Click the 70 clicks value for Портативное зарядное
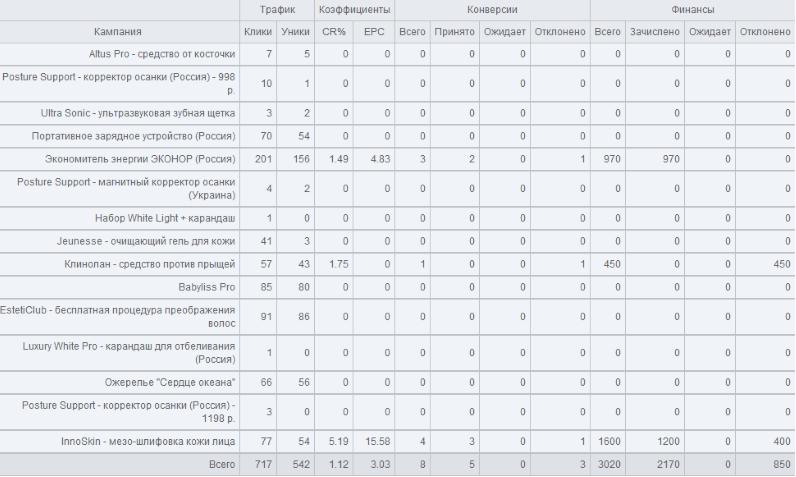The height and width of the screenshot is (477, 796). click(x=266, y=136)
